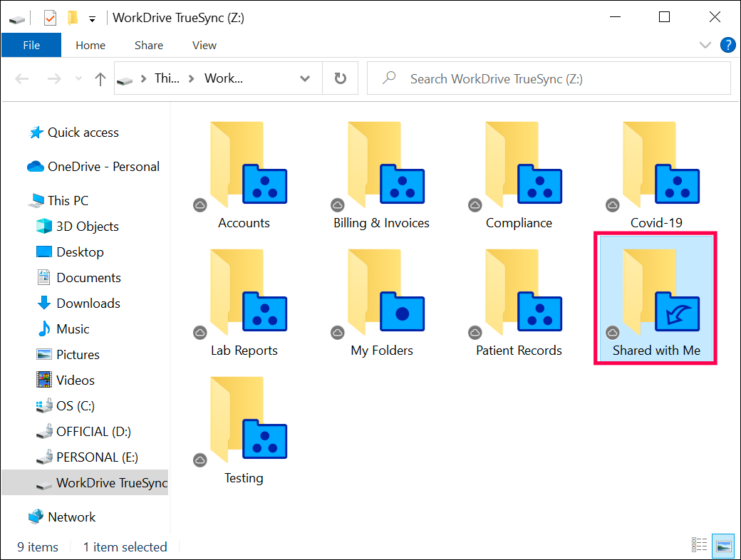The image size is (741, 560).
Task: Close the File Explorer window
Action: (x=715, y=17)
